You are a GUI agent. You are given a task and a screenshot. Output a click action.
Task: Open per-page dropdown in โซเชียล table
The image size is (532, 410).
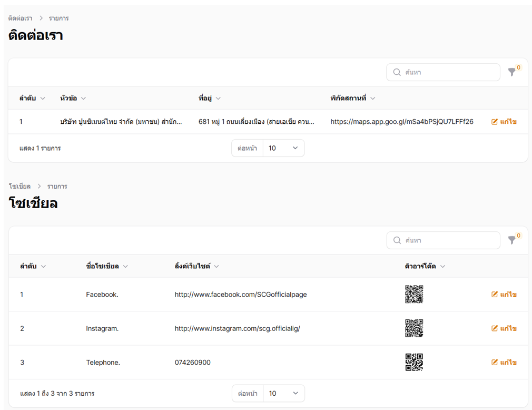[x=284, y=393]
